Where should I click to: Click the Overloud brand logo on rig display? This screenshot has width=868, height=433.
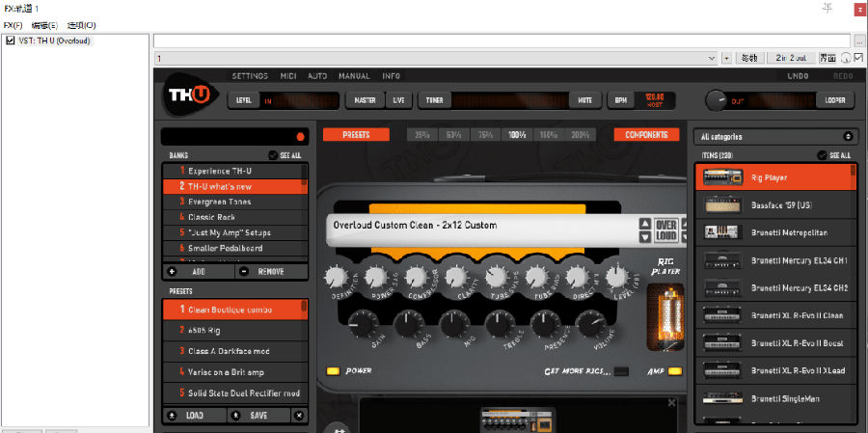(666, 230)
